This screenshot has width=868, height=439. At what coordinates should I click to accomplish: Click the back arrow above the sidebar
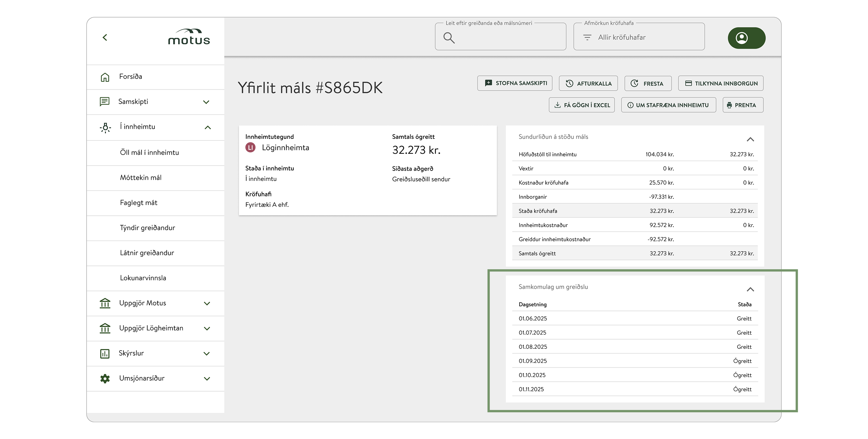pos(104,37)
